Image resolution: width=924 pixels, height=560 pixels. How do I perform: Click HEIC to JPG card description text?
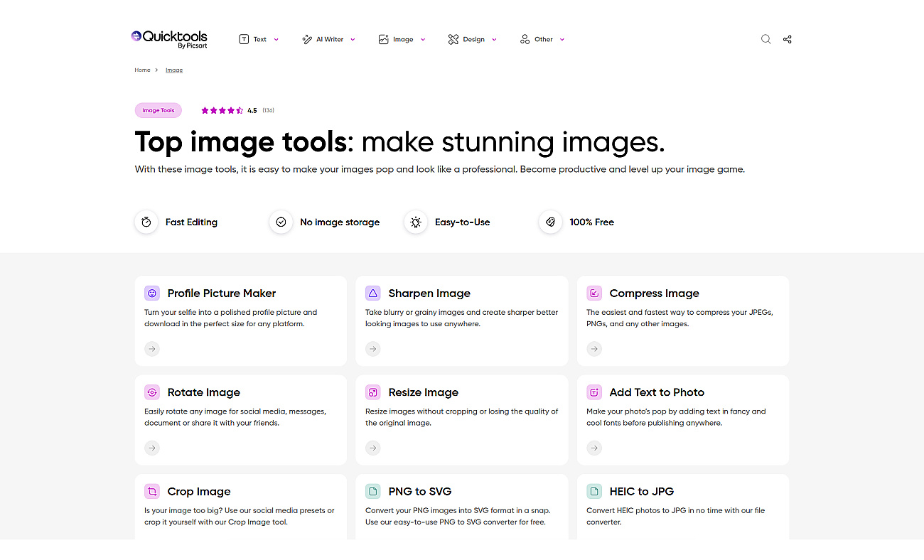tap(675, 516)
